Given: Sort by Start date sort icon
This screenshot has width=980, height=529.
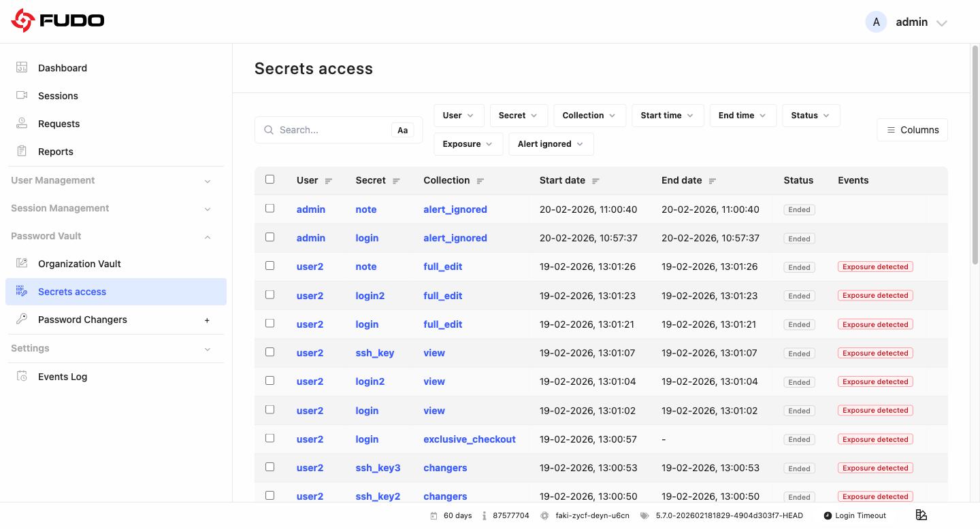Looking at the screenshot, I should pos(595,181).
